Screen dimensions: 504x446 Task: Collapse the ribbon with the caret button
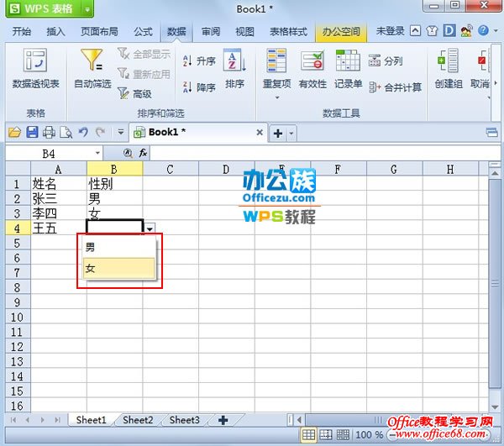coord(415,31)
